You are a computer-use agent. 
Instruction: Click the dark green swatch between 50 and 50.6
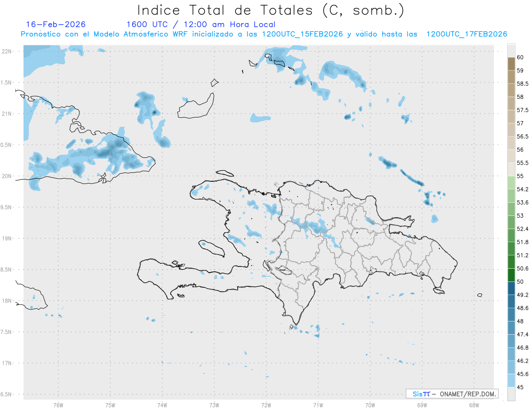(x=511, y=275)
